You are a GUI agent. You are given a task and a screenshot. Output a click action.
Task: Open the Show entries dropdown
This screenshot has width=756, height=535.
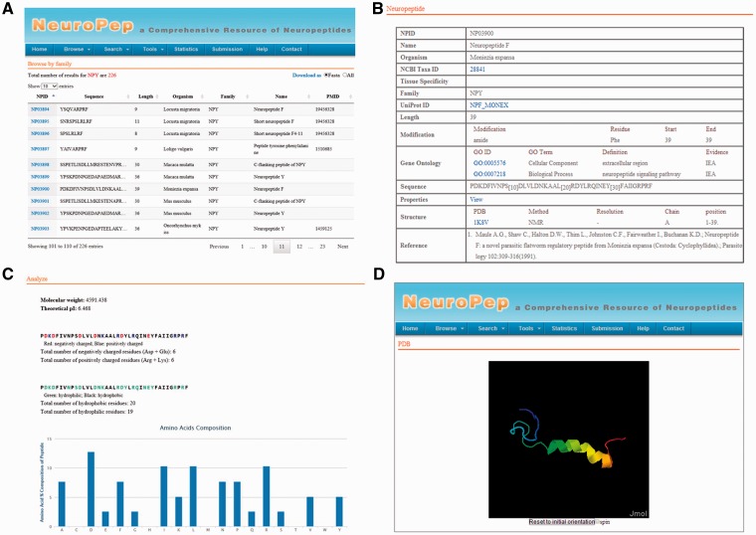(49, 87)
